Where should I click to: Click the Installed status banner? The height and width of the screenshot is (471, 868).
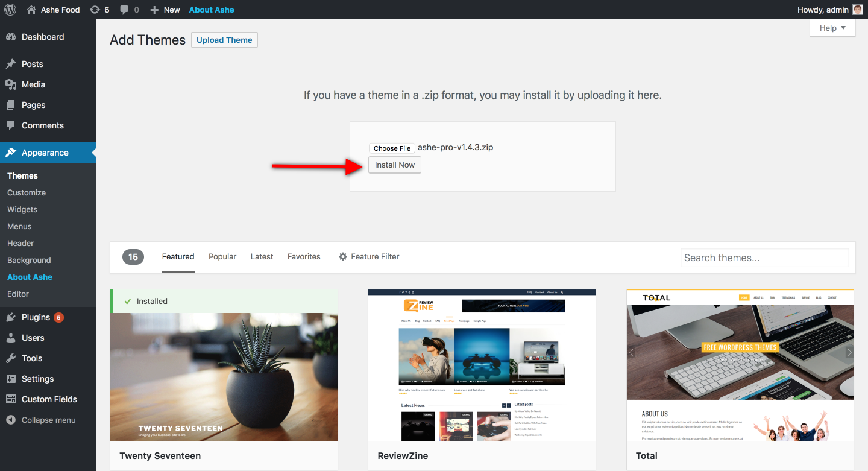[224, 301]
